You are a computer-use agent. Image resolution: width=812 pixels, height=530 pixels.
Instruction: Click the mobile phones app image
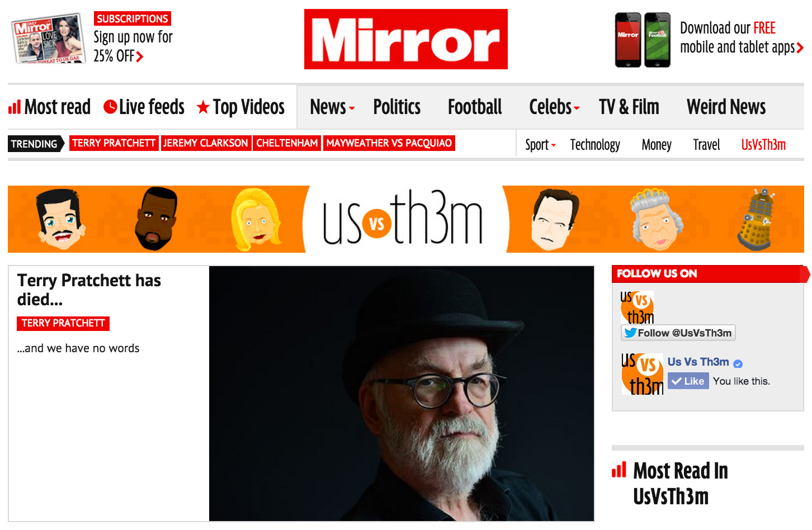[x=643, y=40]
